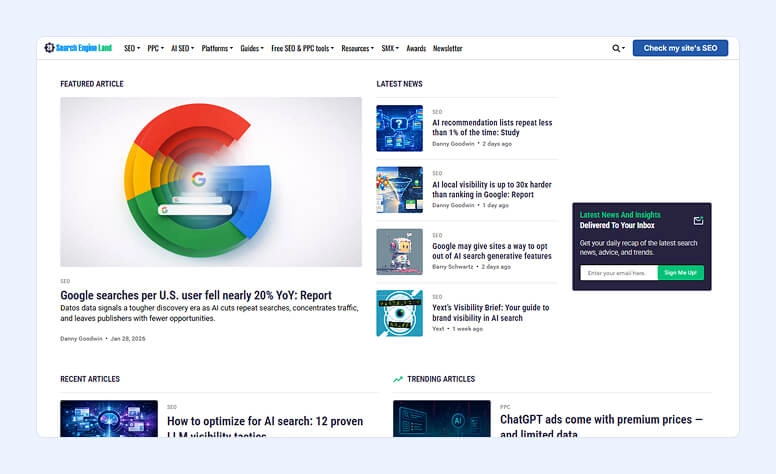Click the AI search recent article thumbnail

[109, 419]
